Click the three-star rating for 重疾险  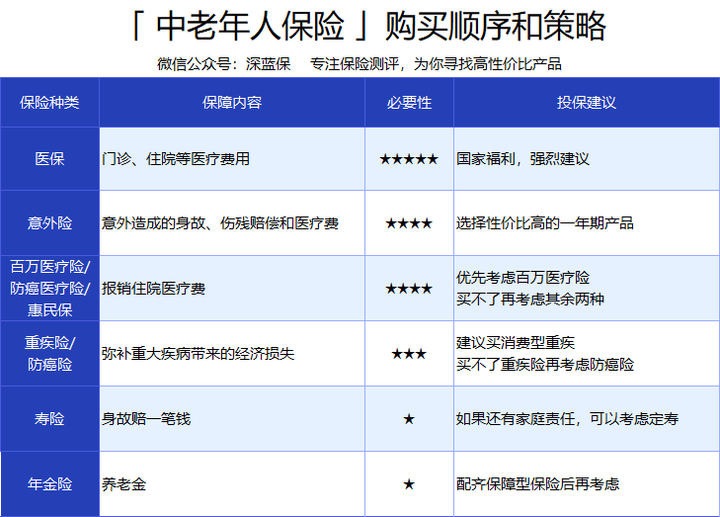tap(408, 354)
